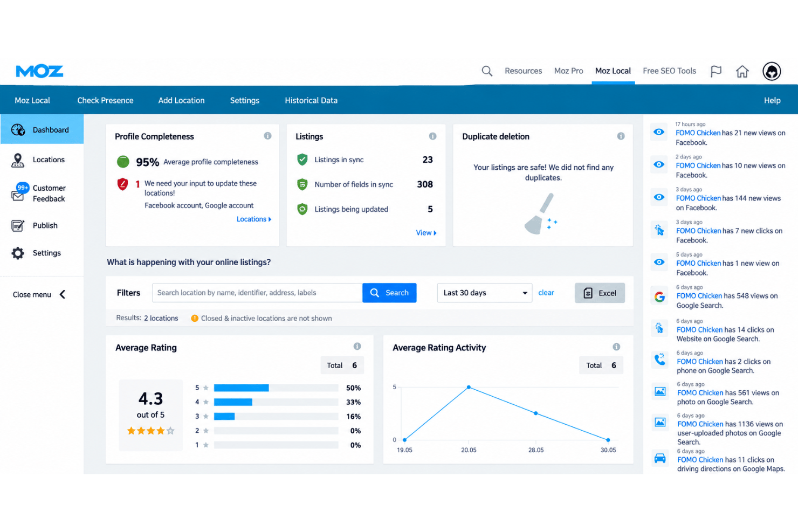Click Average Rating info icon
This screenshot has height=532, width=798.
click(357, 347)
